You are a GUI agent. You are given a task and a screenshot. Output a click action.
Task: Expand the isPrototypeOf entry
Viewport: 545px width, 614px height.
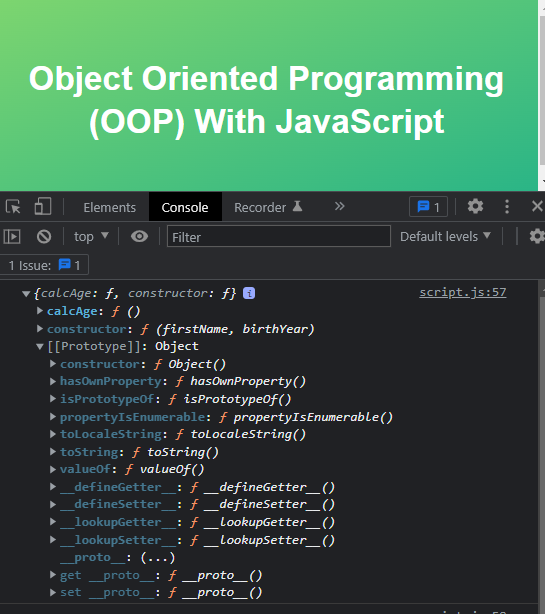(52, 399)
